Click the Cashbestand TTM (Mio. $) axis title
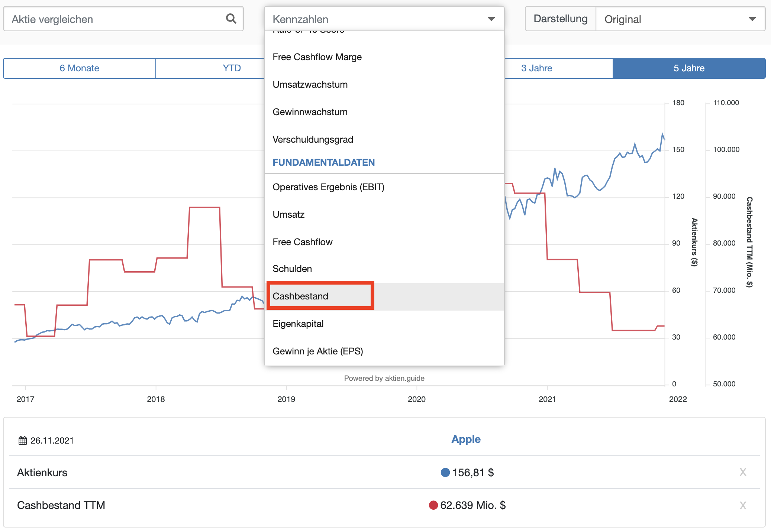The height and width of the screenshot is (532, 771). [749, 242]
